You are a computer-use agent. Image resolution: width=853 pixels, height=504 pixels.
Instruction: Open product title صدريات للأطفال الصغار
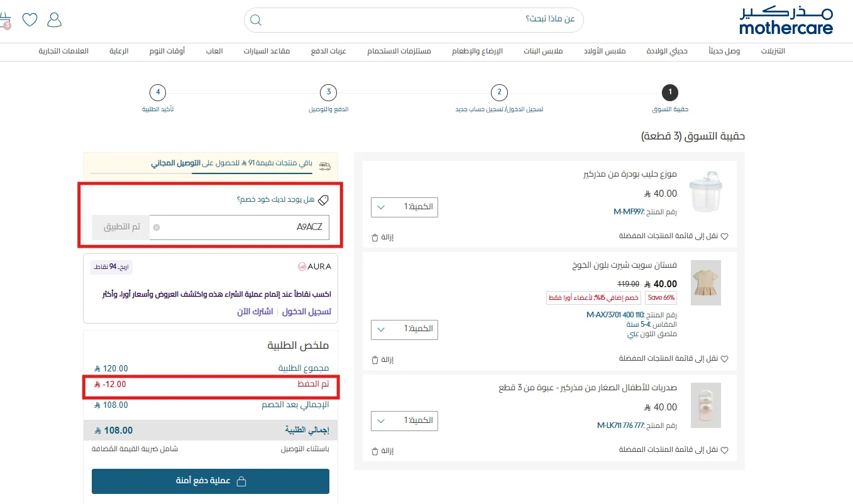point(588,388)
